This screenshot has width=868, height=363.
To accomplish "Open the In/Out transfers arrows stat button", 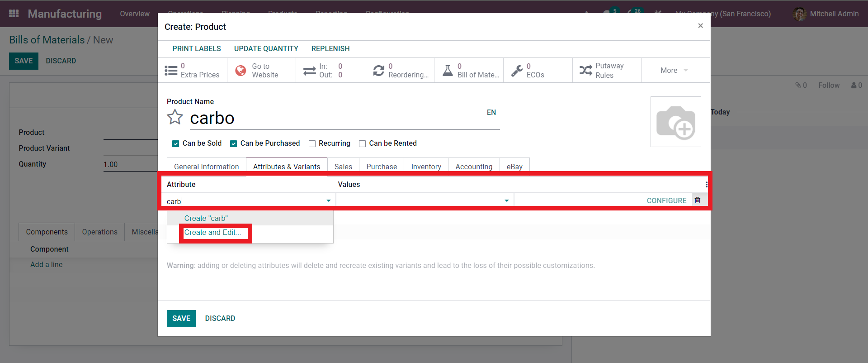I will click(309, 71).
